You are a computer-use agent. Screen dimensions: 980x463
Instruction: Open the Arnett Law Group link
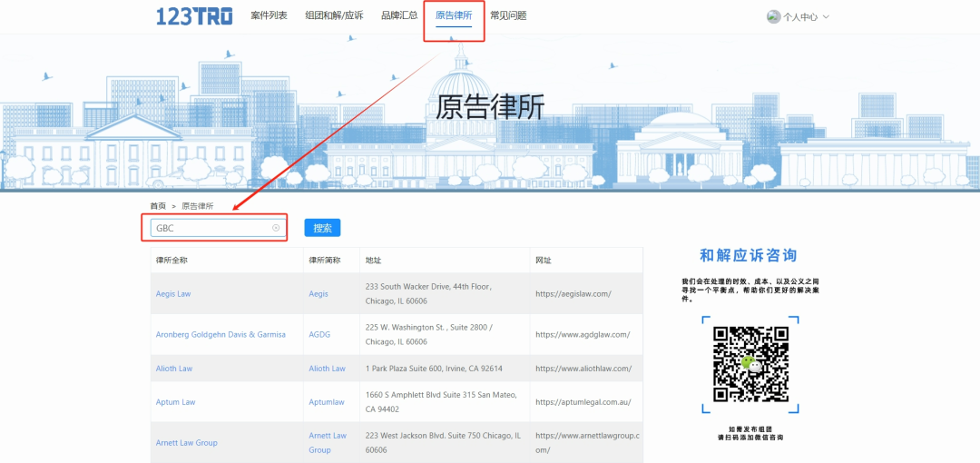(187, 443)
